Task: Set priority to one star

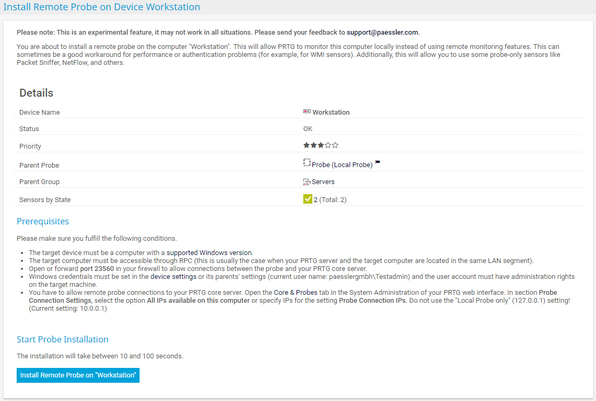Action: pos(306,145)
